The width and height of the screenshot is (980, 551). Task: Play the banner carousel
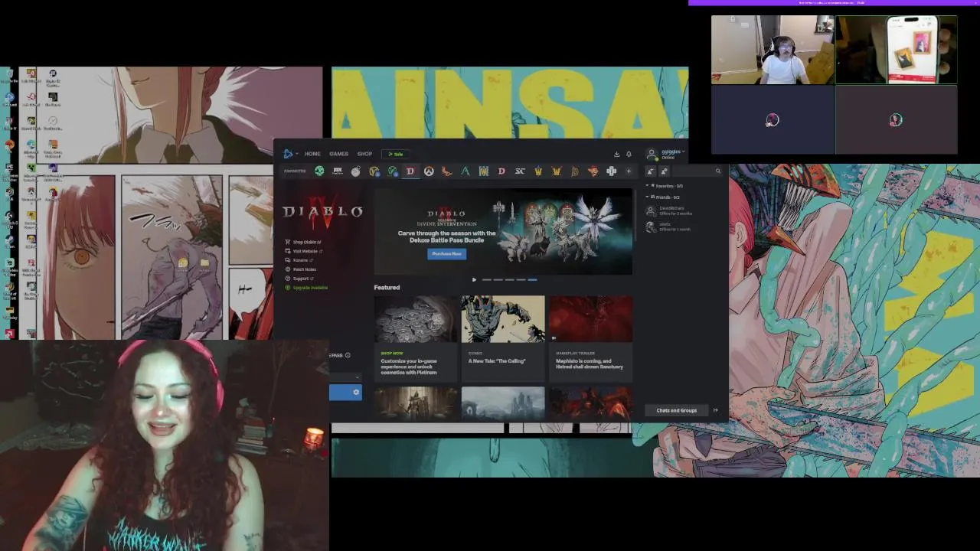474,280
